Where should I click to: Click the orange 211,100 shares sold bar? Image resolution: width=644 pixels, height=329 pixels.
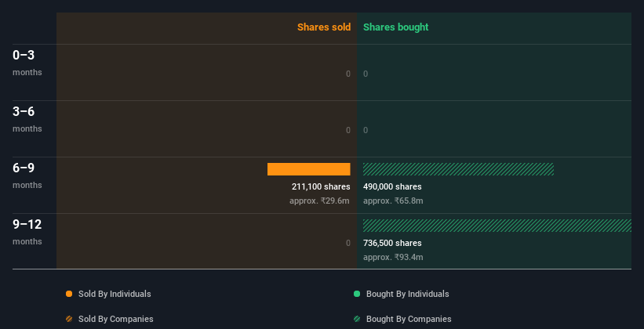pyautogui.click(x=309, y=169)
